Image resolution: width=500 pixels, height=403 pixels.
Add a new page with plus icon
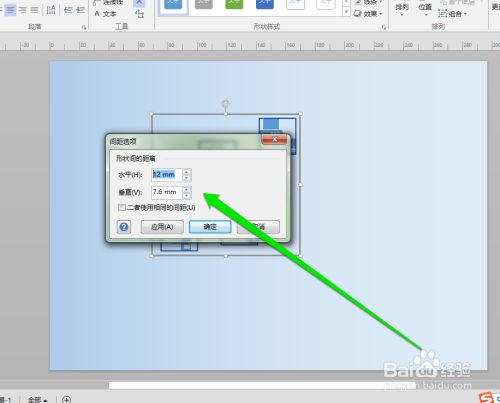67,399
